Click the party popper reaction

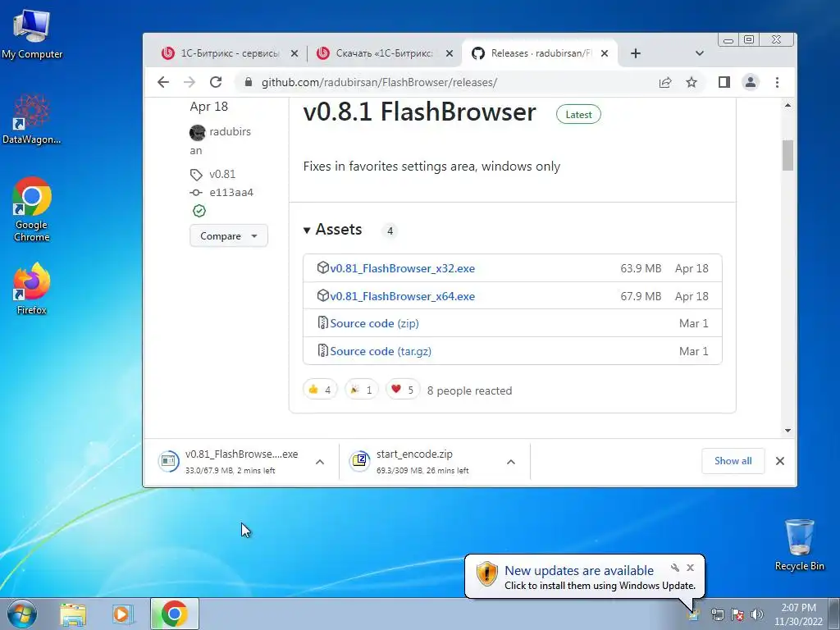(362, 390)
